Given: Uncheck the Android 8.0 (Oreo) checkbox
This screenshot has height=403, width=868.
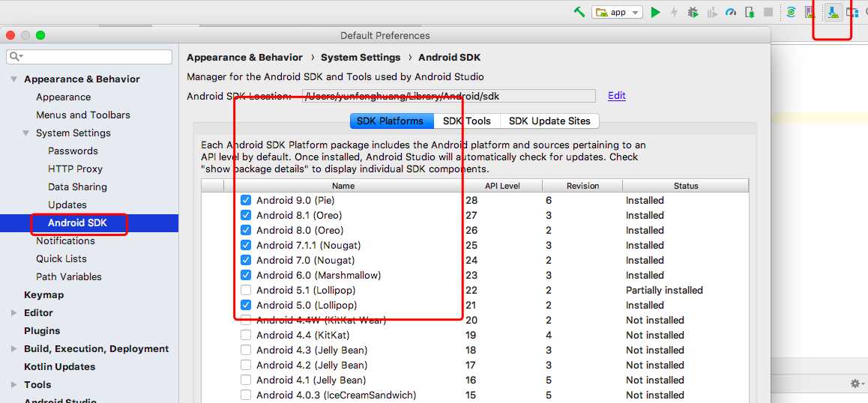Looking at the screenshot, I should coord(246,230).
